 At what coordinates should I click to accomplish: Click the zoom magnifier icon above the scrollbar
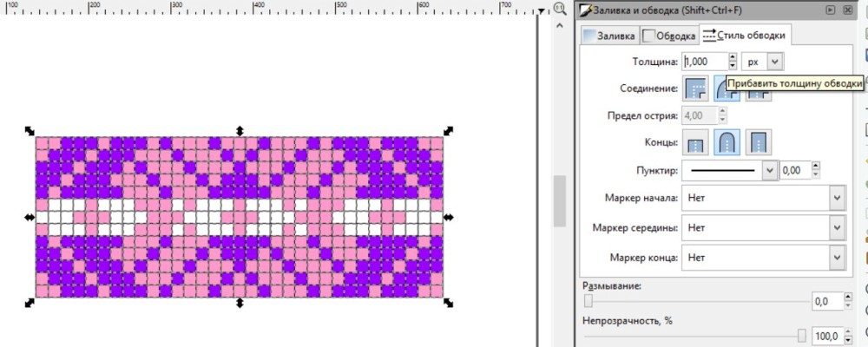click(x=559, y=9)
